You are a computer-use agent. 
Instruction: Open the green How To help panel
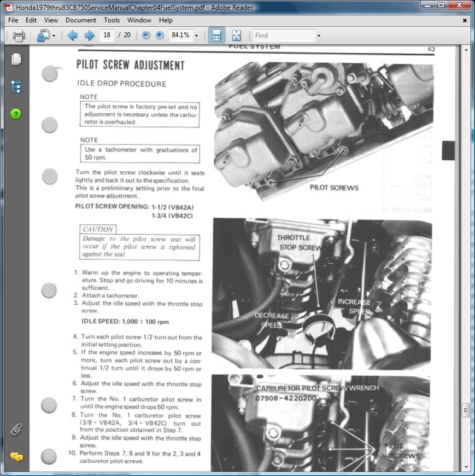[16, 114]
